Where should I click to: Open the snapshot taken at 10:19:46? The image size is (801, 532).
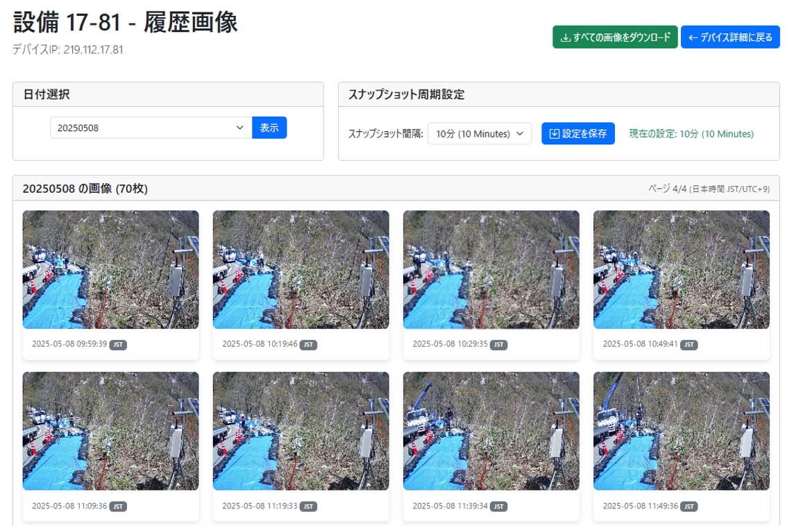coord(301,269)
